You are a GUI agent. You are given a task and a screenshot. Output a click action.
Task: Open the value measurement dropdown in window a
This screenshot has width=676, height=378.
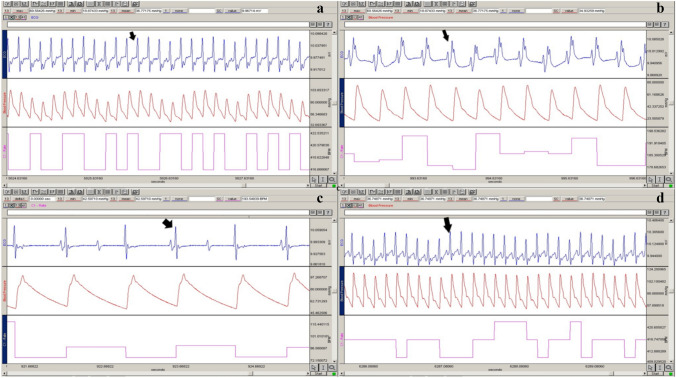point(232,10)
